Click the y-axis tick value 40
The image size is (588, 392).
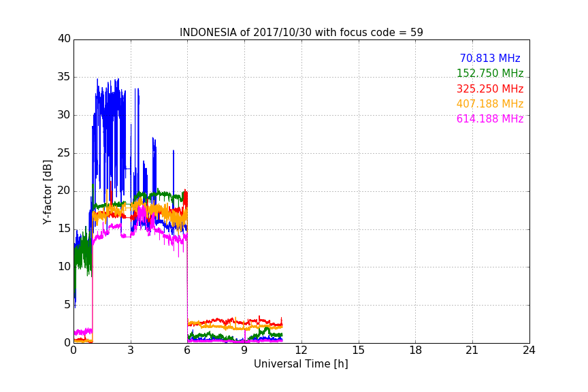point(64,39)
